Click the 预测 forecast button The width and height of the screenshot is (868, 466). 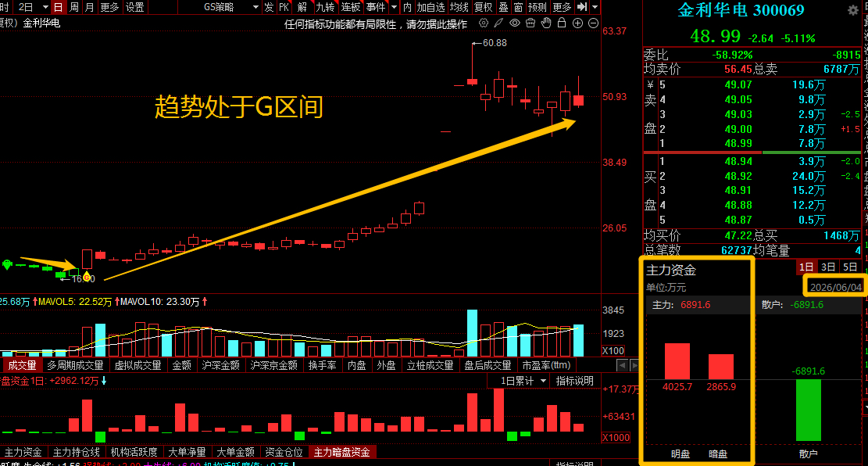tap(538, 7)
